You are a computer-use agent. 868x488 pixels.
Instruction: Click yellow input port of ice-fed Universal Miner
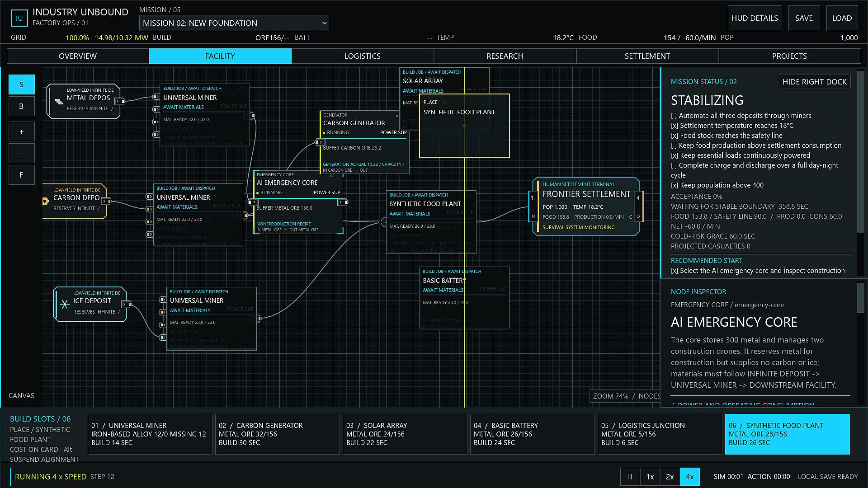point(162,312)
